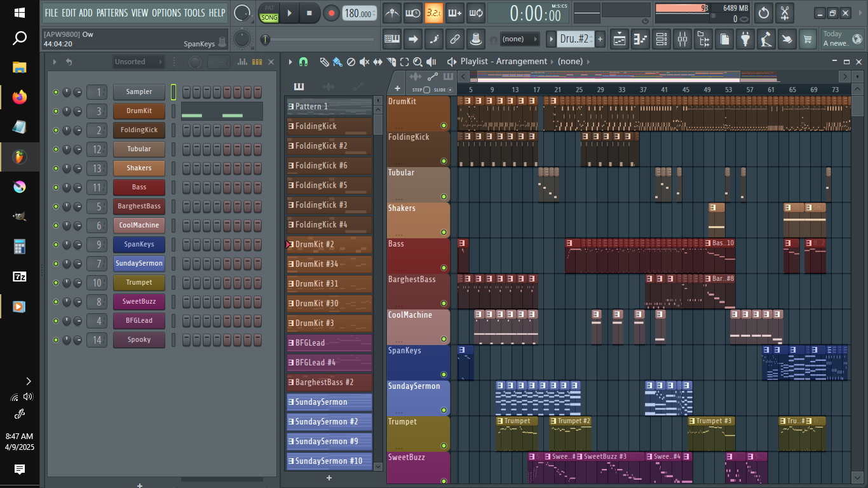Image resolution: width=868 pixels, height=488 pixels.
Task: Select the playlist pencil draw tool
Action: pyautogui.click(x=324, y=62)
